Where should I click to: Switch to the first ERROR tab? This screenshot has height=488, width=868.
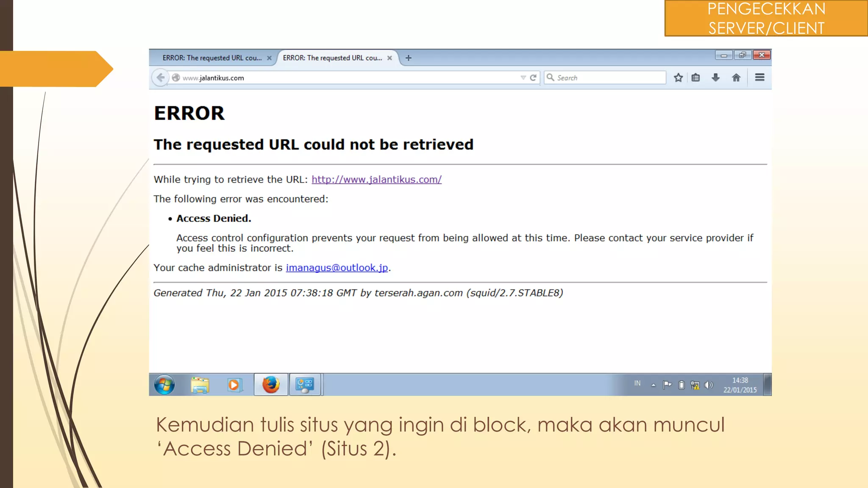pyautogui.click(x=212, y=58)
